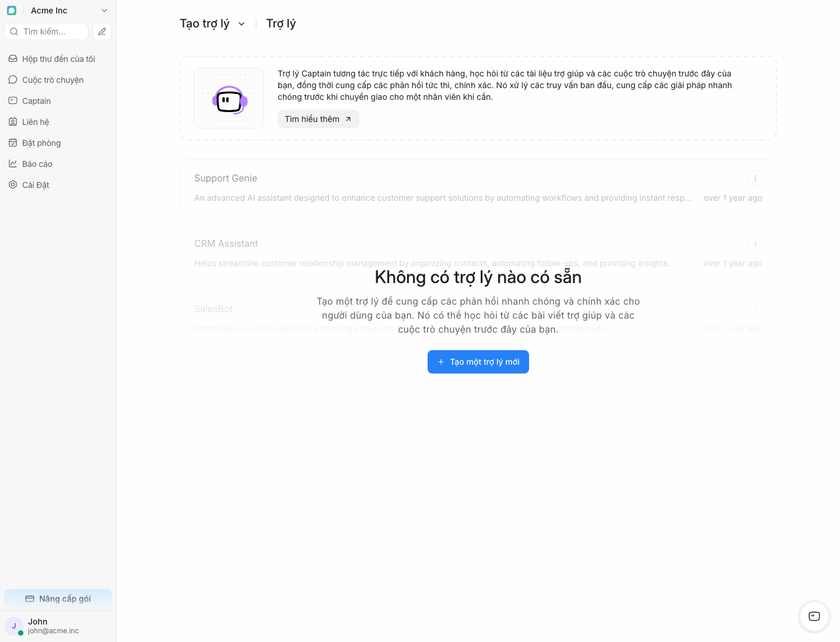This screenshot has height=642, width=840.
Task: Click the Nâng cấp gói upgrade button
Action: [x=58, y=598]
